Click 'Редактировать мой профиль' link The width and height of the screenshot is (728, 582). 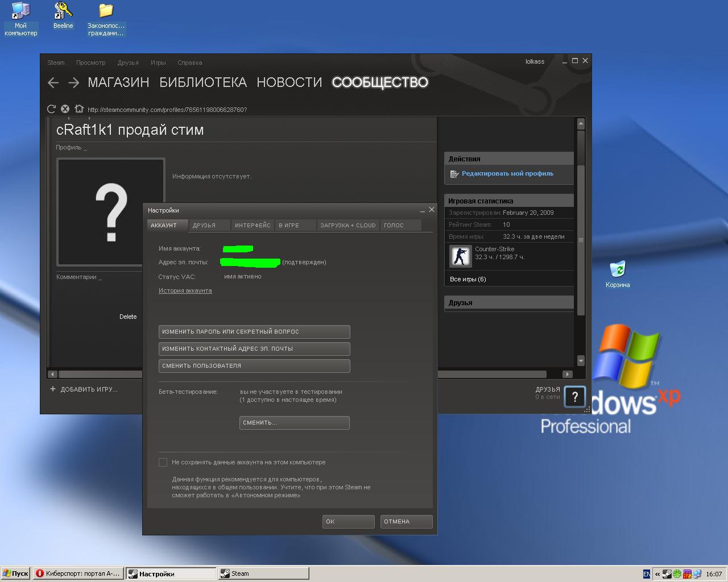(x=507, y=174)
